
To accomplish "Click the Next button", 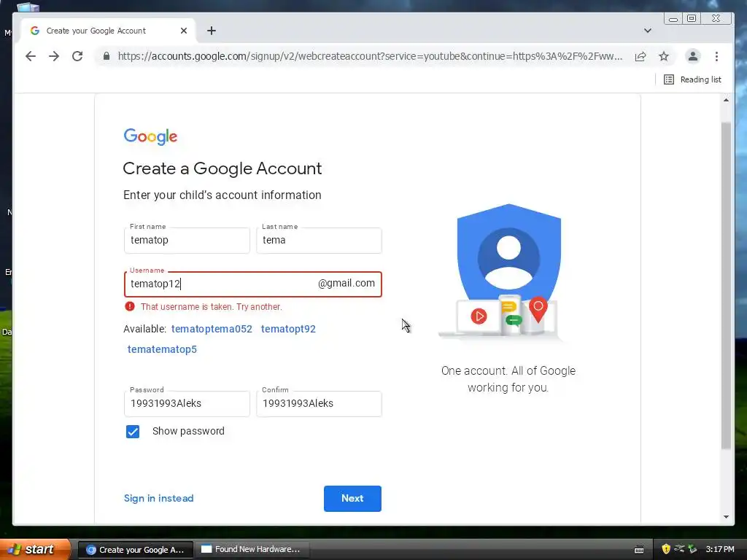I will (352, 499).
